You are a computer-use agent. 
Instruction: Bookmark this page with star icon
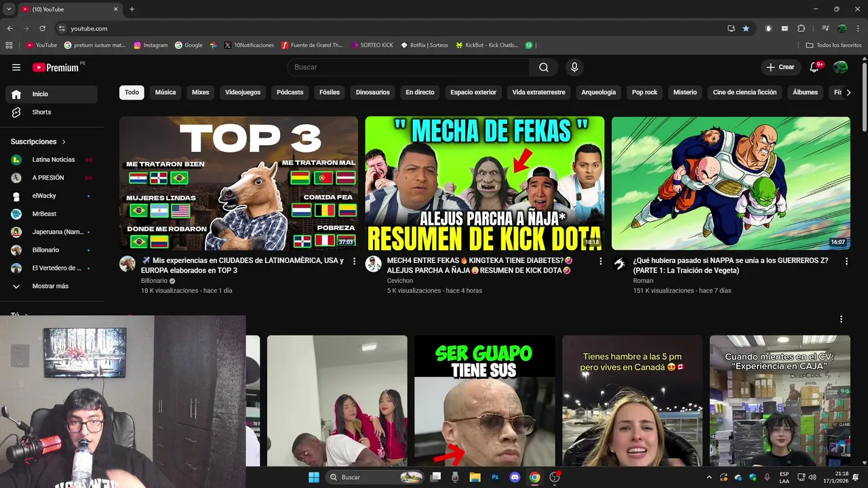[746, 28]
